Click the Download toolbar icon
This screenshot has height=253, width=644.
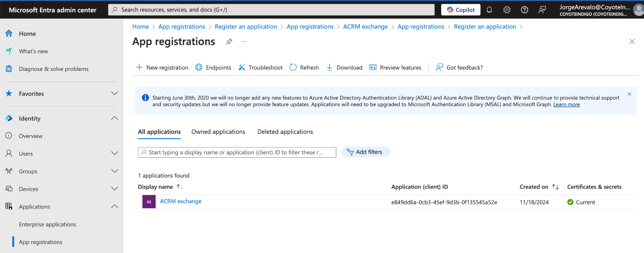[x=329, y=67]
